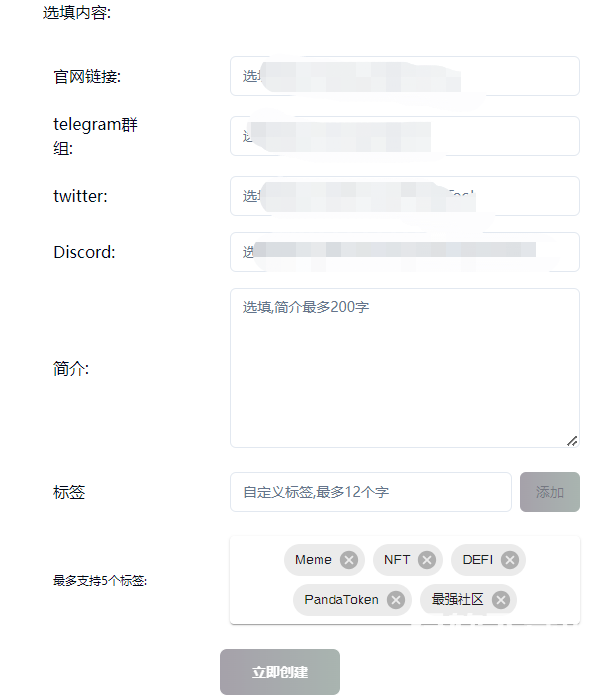Viewport: 612px width, 696px height.
Task: Select the DEFI tag chip
Action: (478, 560)
